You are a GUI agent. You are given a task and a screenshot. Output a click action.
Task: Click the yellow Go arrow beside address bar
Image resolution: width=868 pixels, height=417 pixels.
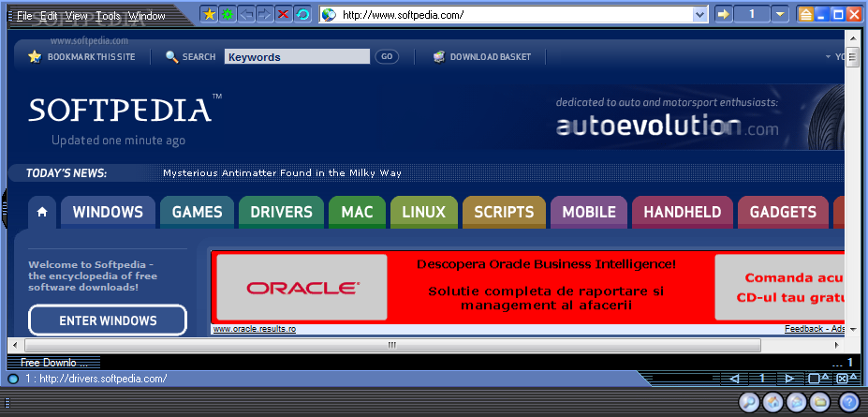[723, 14]
